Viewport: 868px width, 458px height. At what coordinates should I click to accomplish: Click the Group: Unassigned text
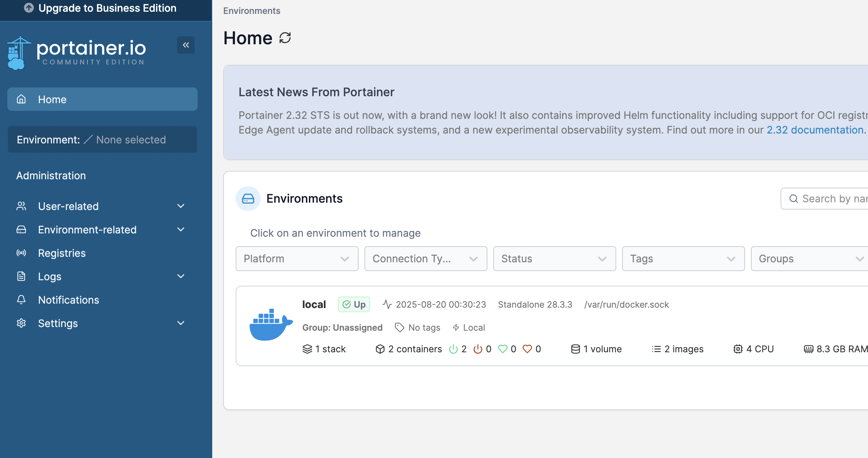pyautogui.click(x=342, y=327)
